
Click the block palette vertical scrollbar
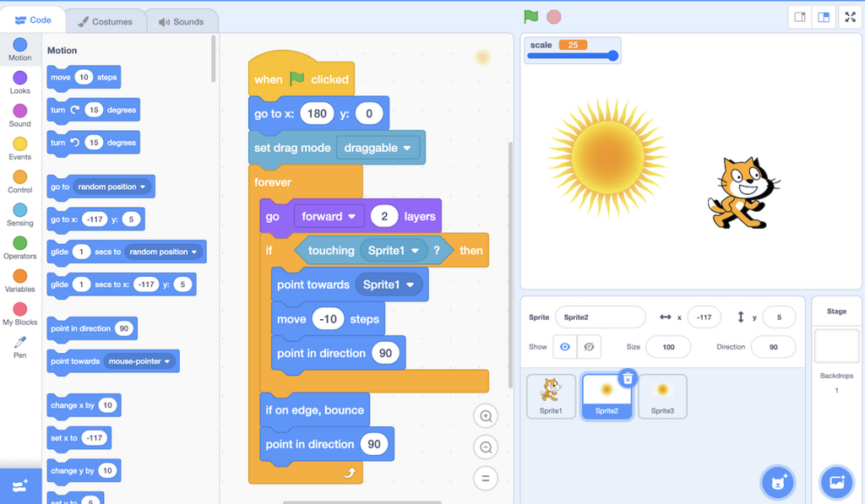[x=214, y=60]
